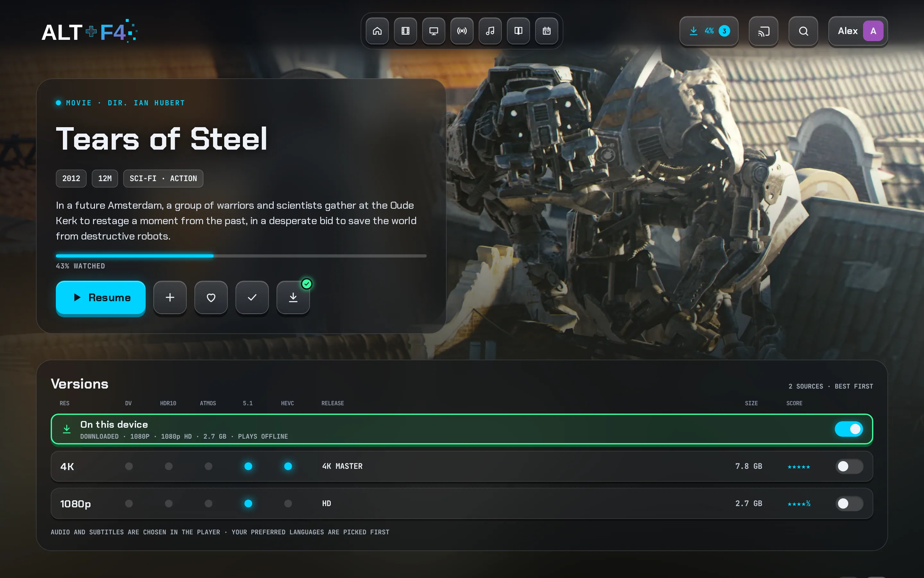Open downloads status showing 4%
Viewport: 924px width, 578px height.
pos(708,31)
